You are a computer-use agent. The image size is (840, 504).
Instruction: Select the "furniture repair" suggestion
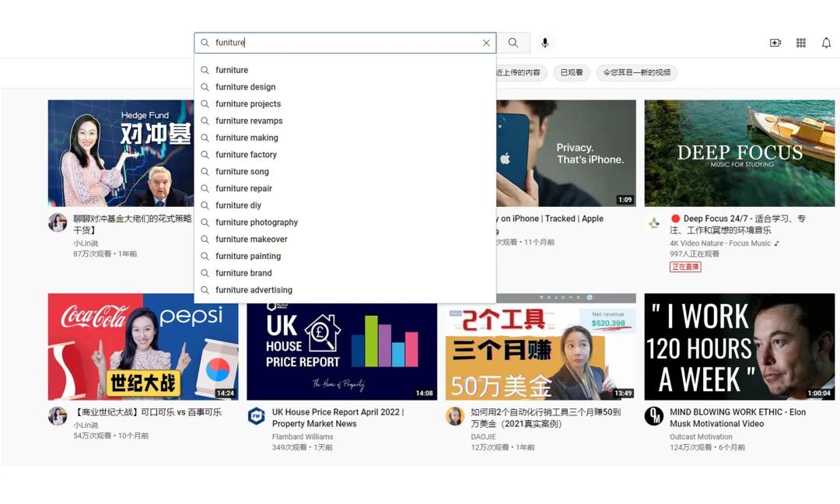point(244,188)
